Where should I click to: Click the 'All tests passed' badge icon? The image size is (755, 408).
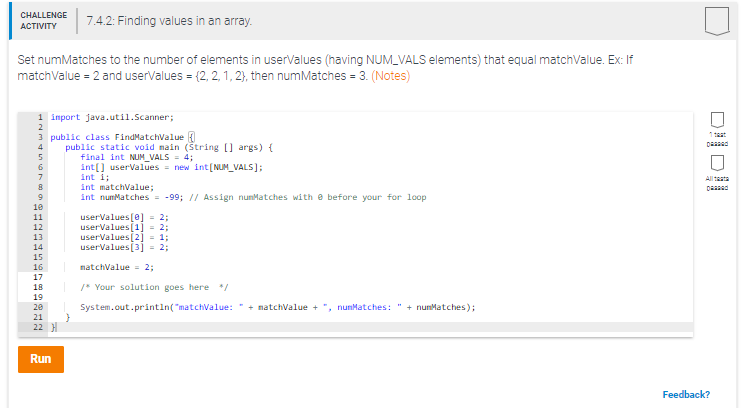tap(717, 163)
